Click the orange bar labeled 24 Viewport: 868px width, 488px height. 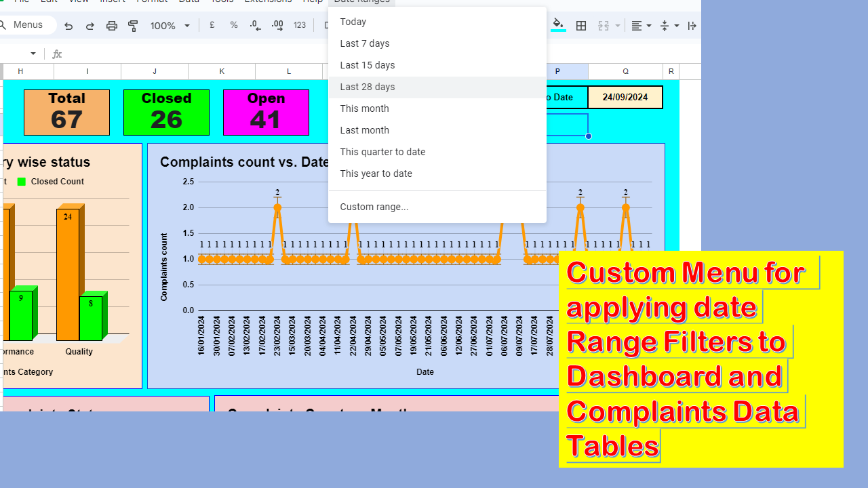click(x=68, y=274)
